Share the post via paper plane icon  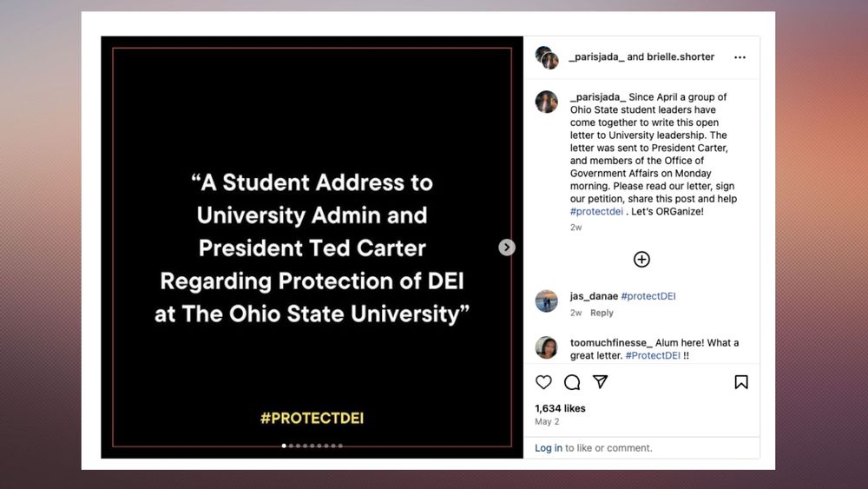[x=600, y=382]
